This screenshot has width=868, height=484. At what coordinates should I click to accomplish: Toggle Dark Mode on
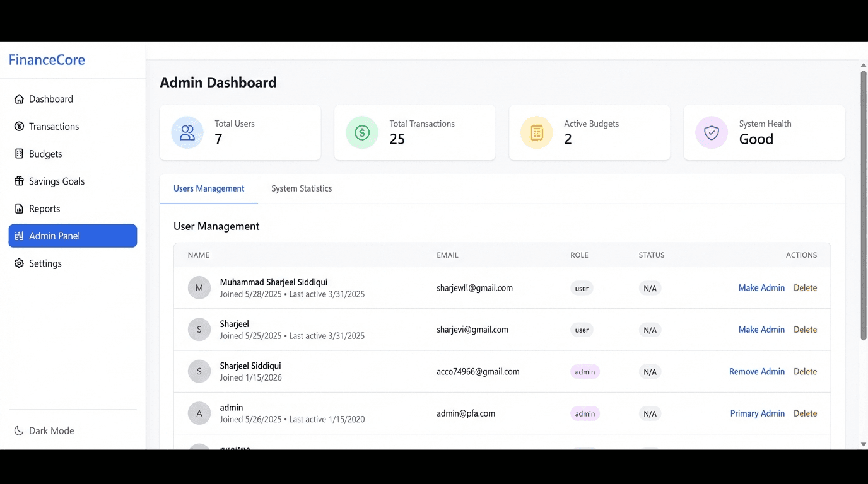click(x=44, y=431)
